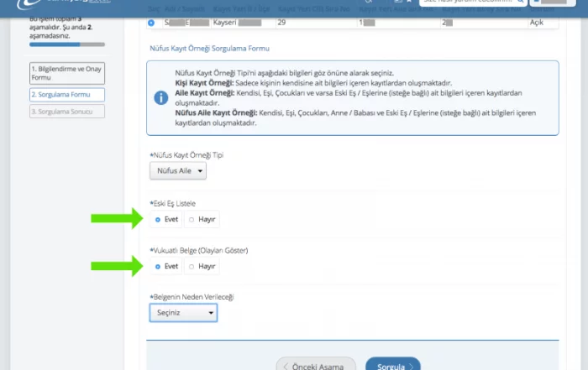This screenshot has width=588, height=370.
Task: Click the step progress bar in the sidebar
Action: pos(67,44)
